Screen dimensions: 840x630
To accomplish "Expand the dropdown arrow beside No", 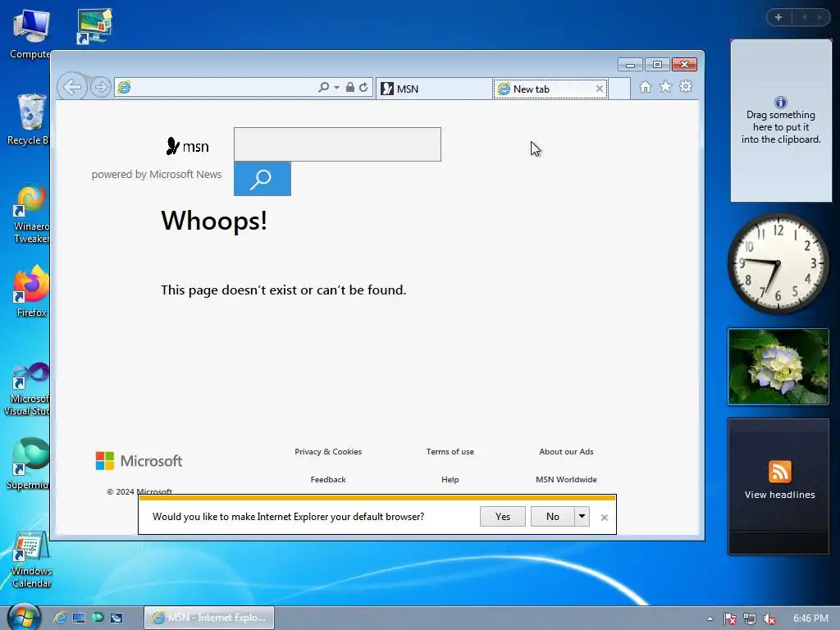I will [x=582, y=517].
